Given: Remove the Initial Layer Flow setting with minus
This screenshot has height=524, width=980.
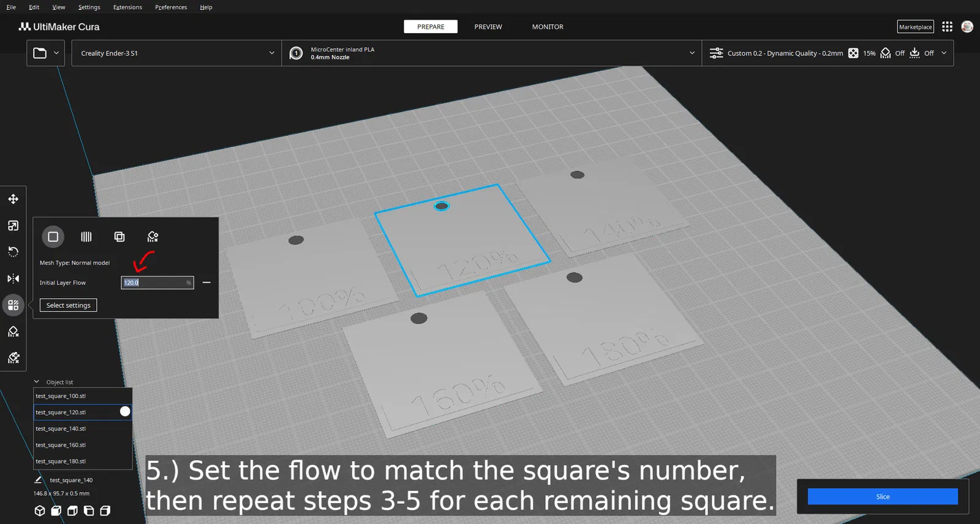Looking at the screenshot, I should [206, 283].
